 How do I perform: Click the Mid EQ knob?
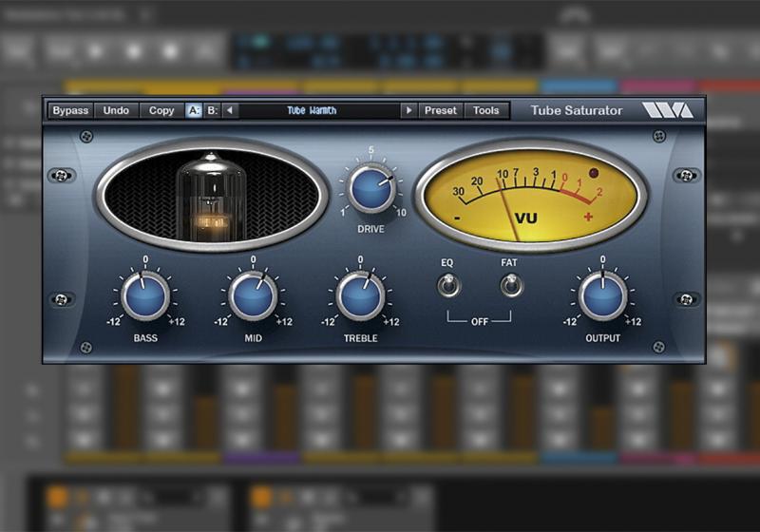pos(253,295)
